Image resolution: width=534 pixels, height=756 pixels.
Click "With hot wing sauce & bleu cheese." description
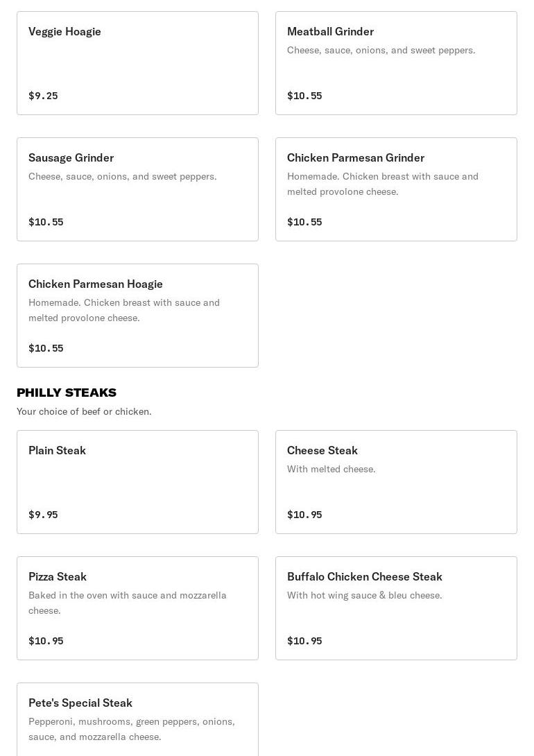(364, 596)
